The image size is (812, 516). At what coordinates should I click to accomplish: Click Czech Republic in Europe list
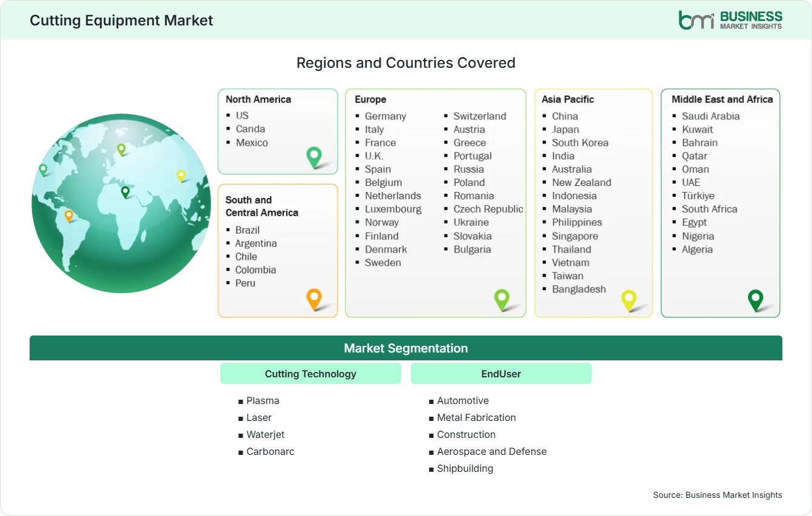tap(488, 210)
